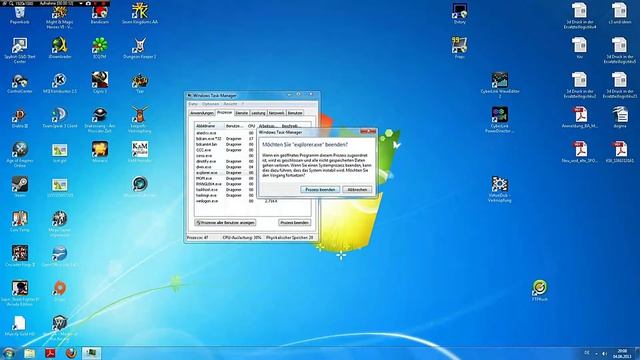Select the Spybot-S&D Start Center shortcut

(20, 50)
